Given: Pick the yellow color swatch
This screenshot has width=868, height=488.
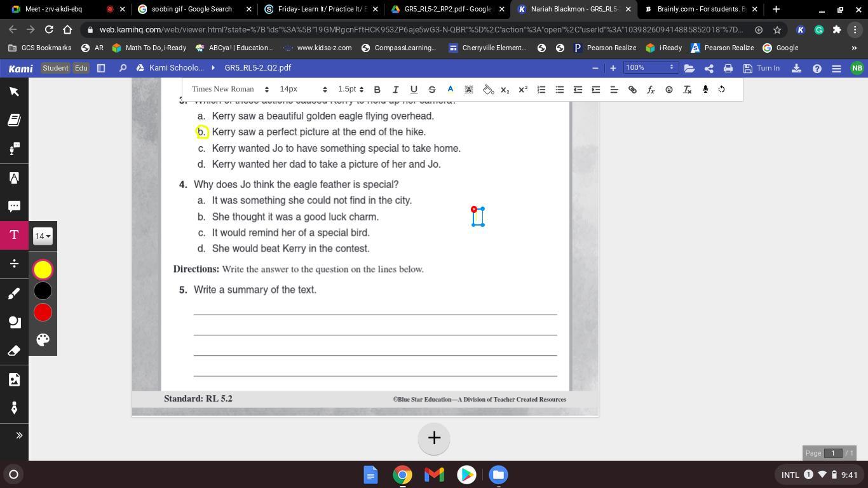Looking at the screenshot, I should (x=43, y=269).
